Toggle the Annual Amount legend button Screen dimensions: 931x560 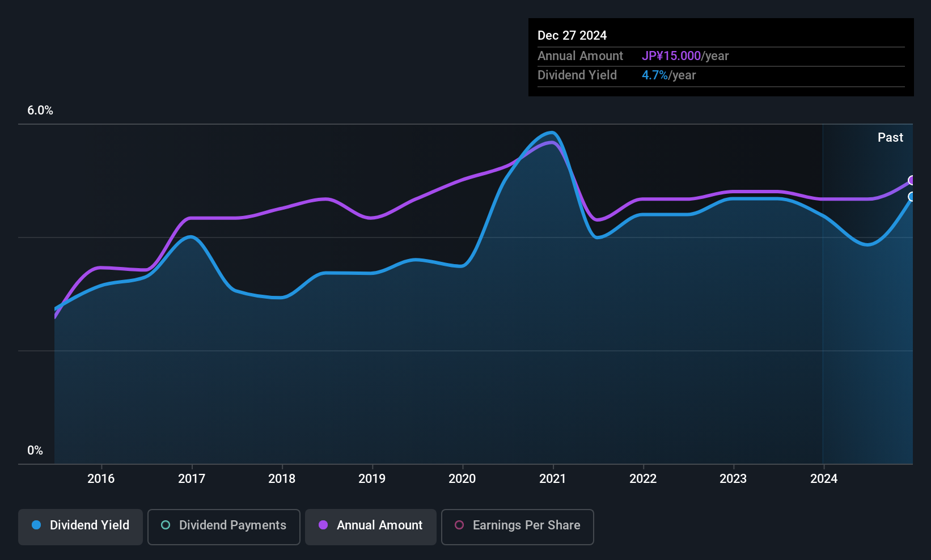coord(371,527)
